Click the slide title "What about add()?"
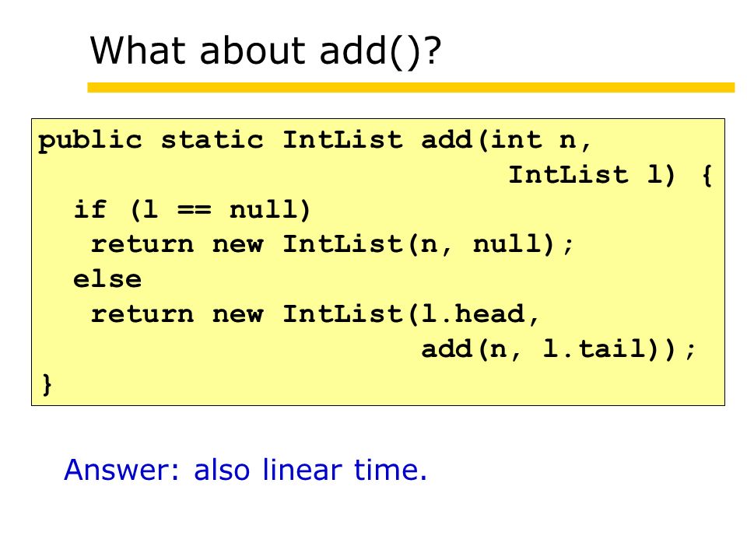747x560 pixels. click(265, 51)
